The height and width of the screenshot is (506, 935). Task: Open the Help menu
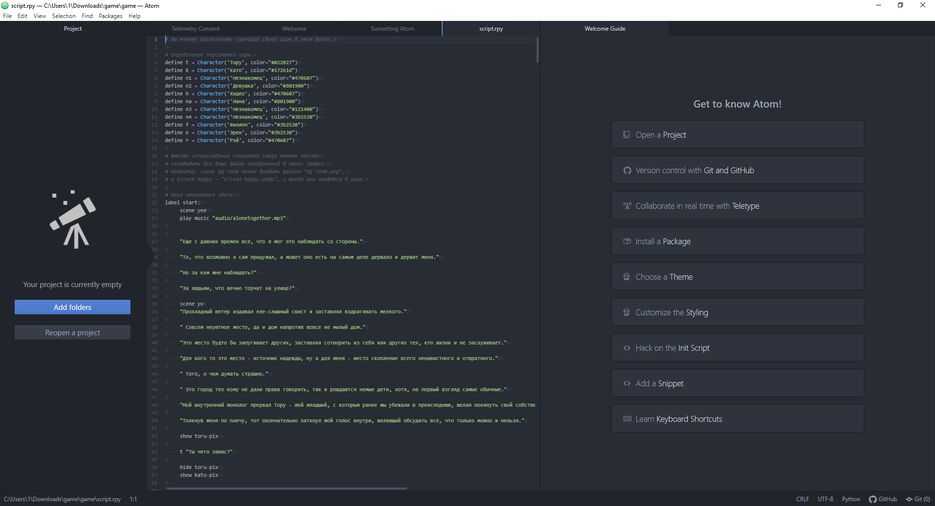[135, 16]
